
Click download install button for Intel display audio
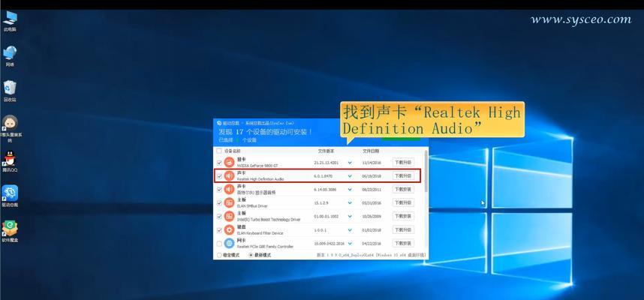(403, 189)
